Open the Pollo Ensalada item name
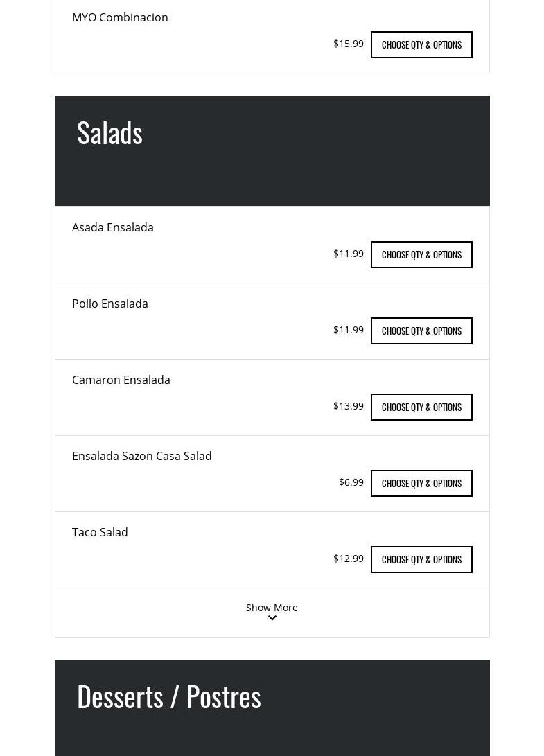This screenshot has width=544, height=756. click(x=110, y=304)
